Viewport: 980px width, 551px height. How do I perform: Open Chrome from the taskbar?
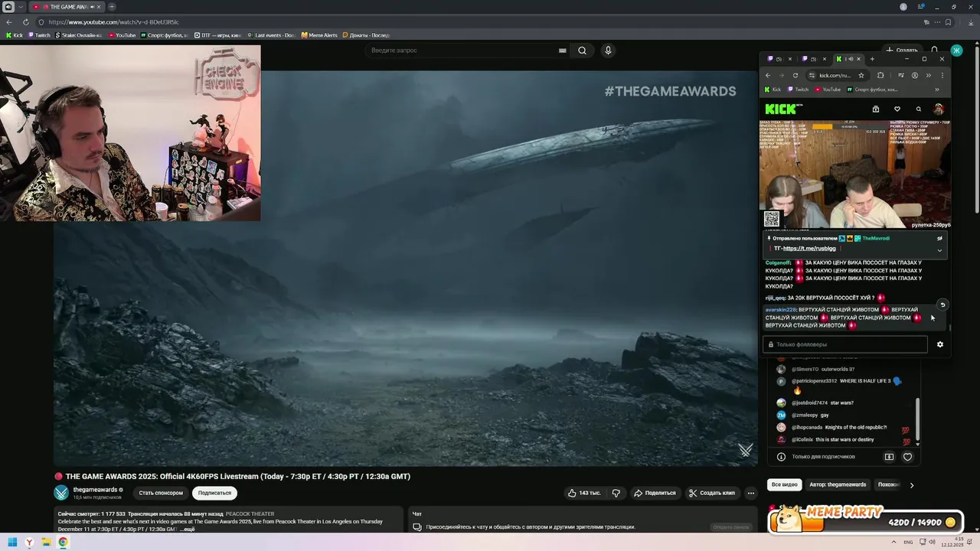pos(63,543)
